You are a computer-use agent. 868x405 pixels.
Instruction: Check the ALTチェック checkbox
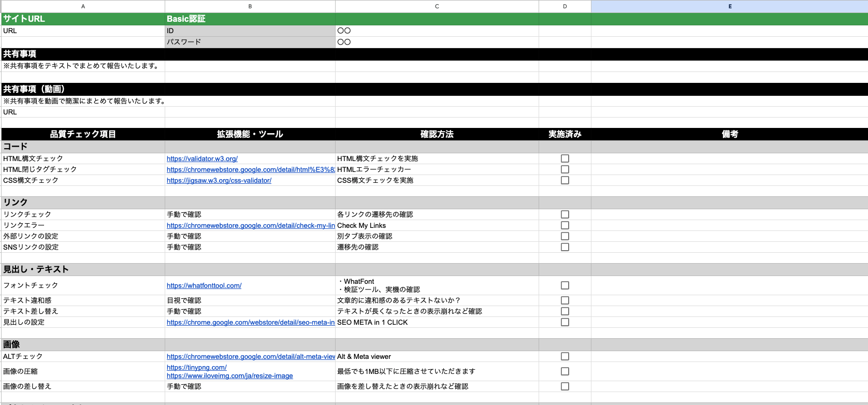pos(565,356)
